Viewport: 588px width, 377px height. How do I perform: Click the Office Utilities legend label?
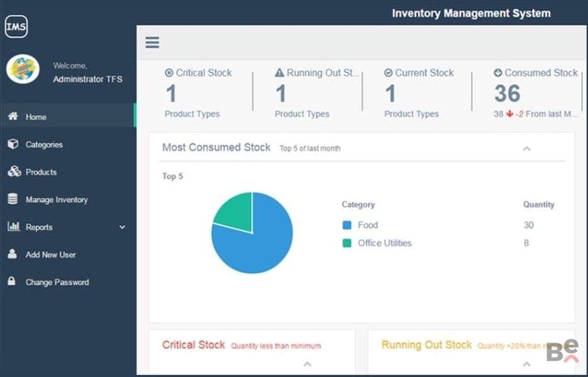[x=384, y=243]
